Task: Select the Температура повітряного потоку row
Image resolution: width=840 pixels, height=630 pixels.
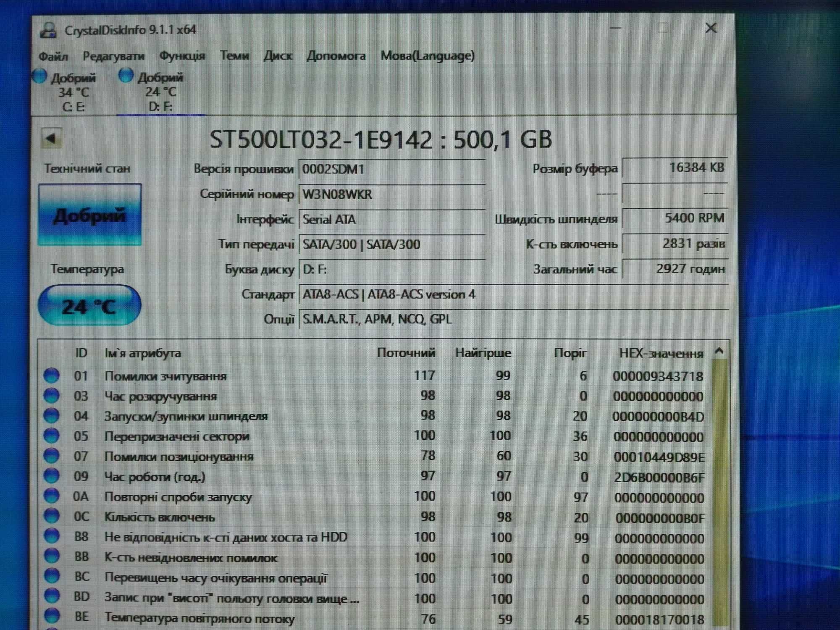Action: pos(376,618)
